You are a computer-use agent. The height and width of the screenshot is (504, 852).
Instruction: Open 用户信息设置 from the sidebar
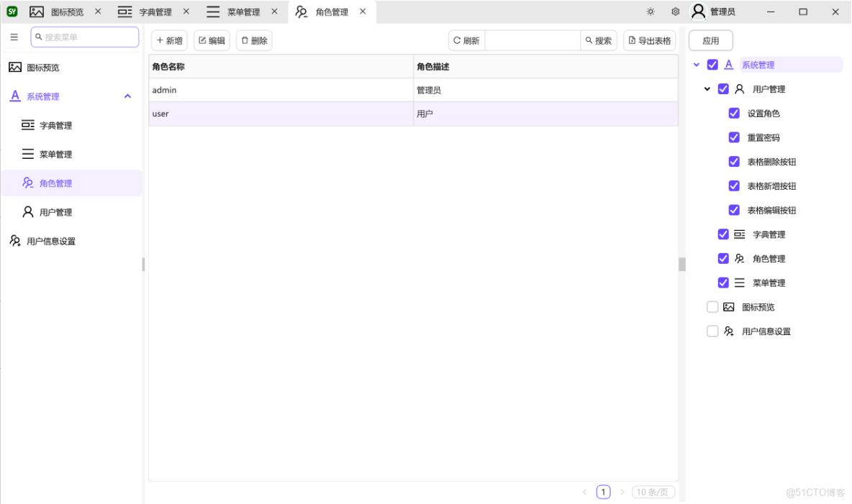pos(50,240)
